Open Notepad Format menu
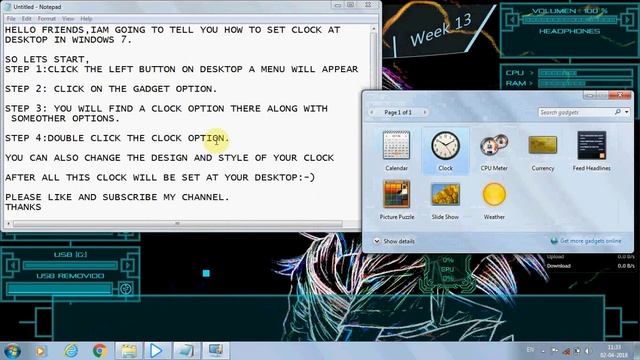Viewport: 640px width, 360px height. pos(47,19)
